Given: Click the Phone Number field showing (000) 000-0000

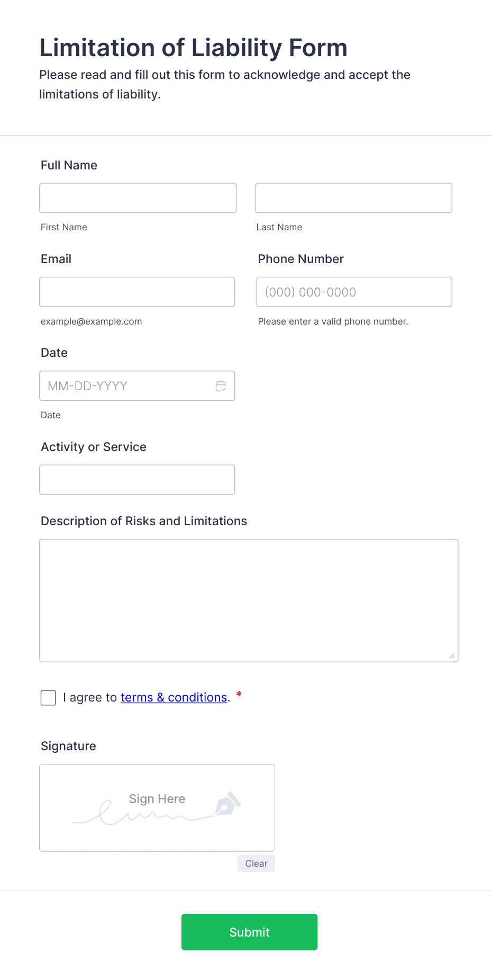Looking at the screenshot, I should pos(353,292).
